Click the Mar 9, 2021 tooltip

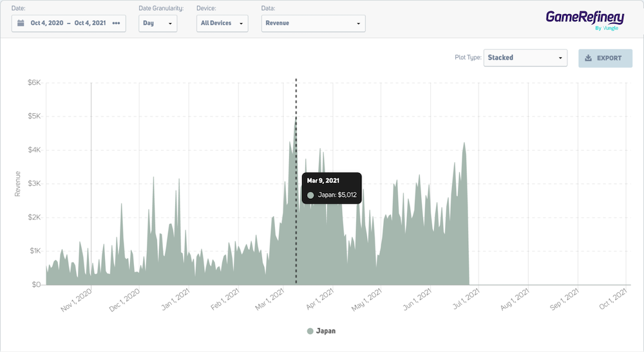click(x=332, y=188)
